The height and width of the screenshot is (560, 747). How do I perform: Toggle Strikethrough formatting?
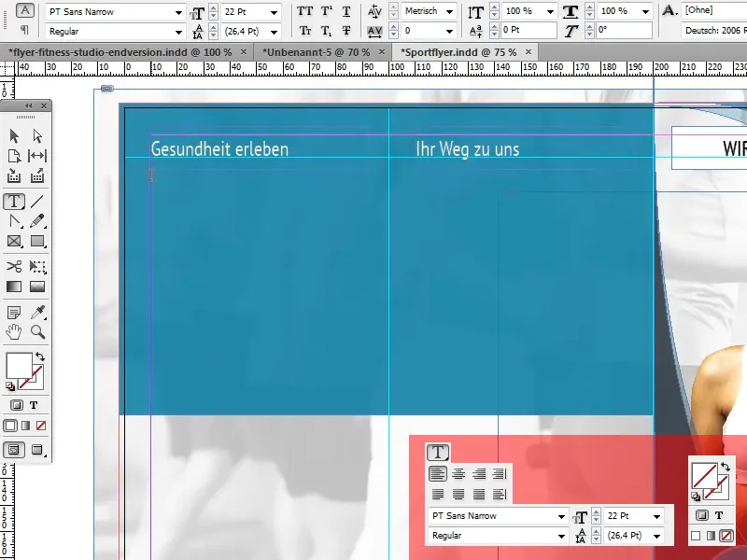(x=346, y=31)
